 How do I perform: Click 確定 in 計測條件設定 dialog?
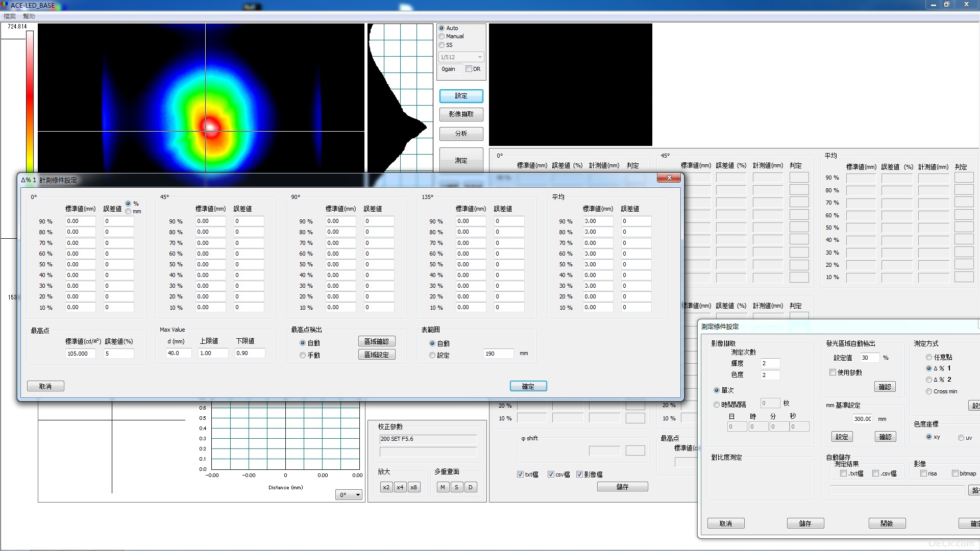pyautogui.click(x=528, y=386)
